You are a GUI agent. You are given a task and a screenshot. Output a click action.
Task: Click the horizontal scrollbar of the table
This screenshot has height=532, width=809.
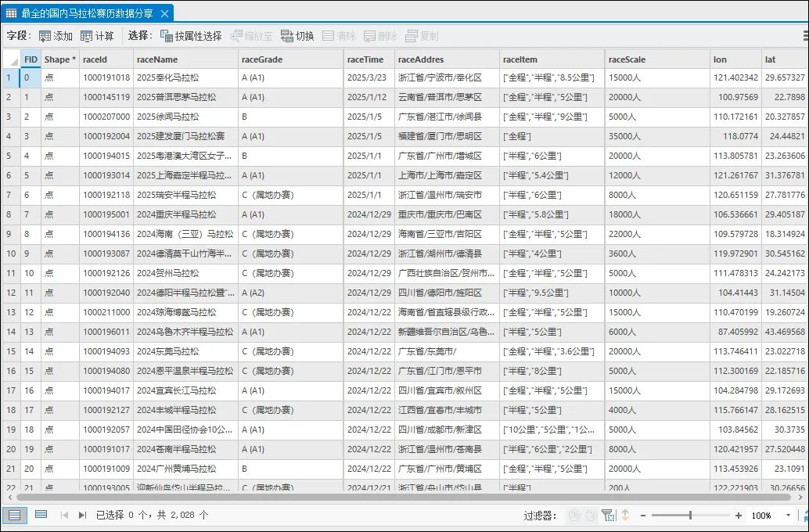click(x=404, y=498)
